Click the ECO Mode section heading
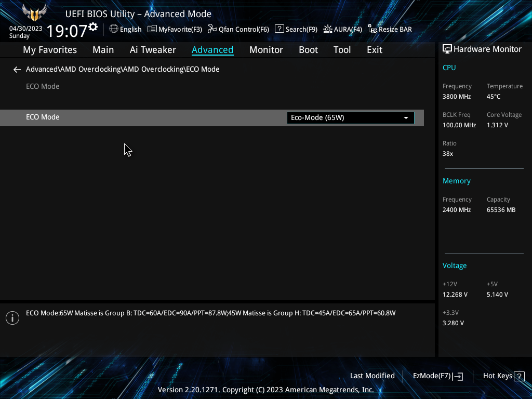This screenshot has height=399, width=532. 43,87
